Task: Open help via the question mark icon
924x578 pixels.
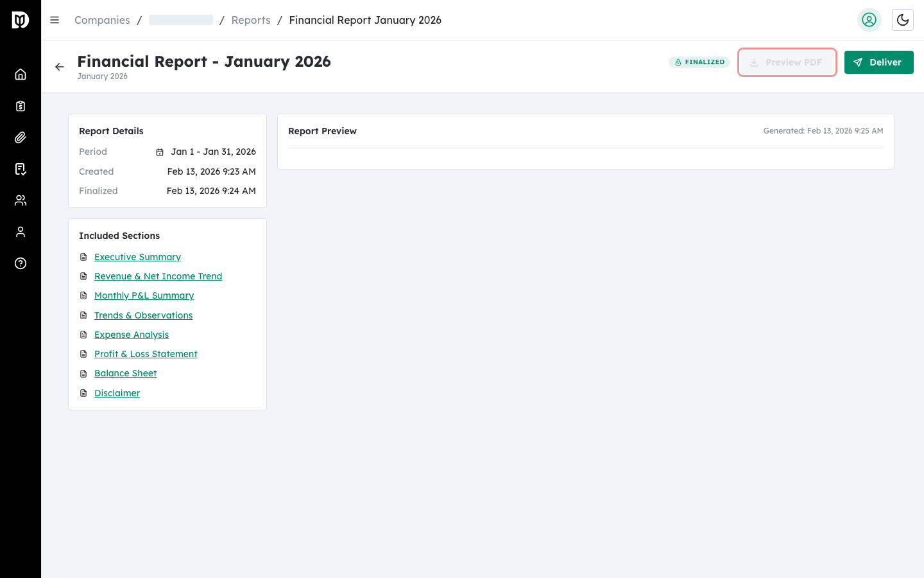Action: point(21,263)
